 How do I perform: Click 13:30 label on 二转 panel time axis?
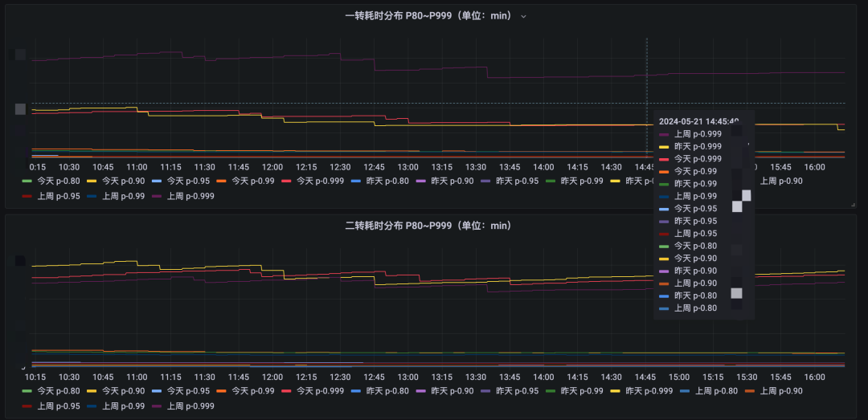[x=476, y=377]
